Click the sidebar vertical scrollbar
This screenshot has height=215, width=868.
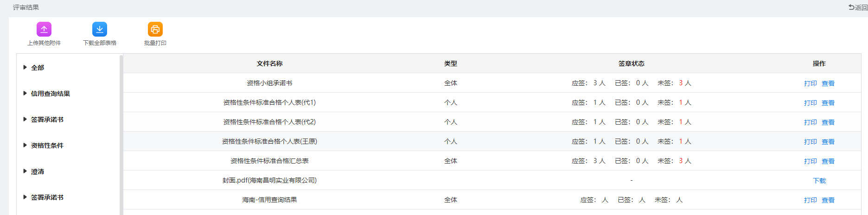click(x=121, y=134)
